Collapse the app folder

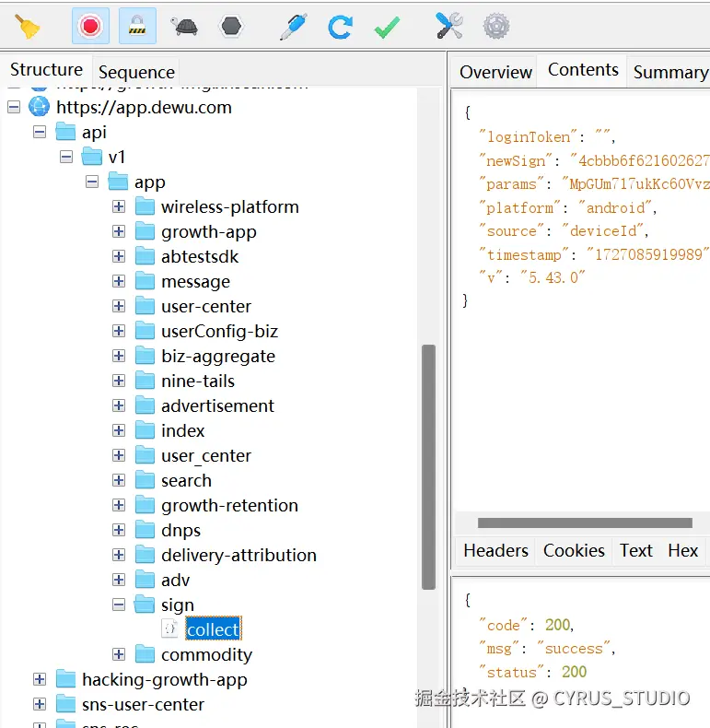(x=92, y=182)
